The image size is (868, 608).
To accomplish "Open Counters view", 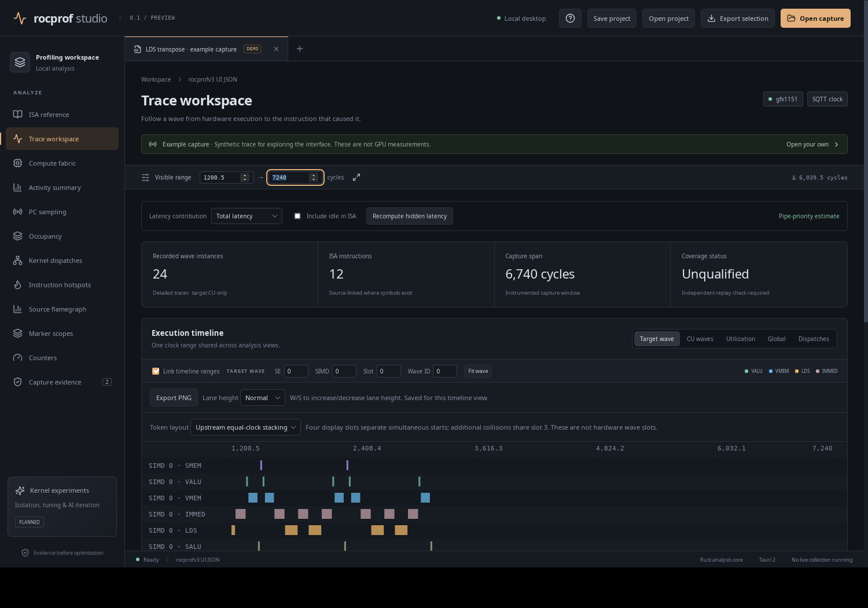I will [62, 358].
